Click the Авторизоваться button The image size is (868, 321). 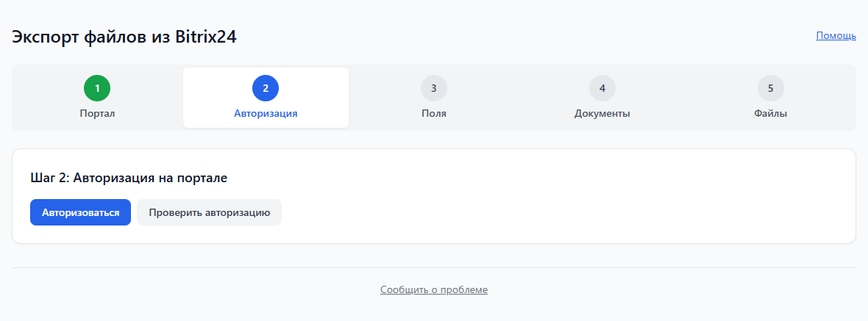[x=80, y=212]
